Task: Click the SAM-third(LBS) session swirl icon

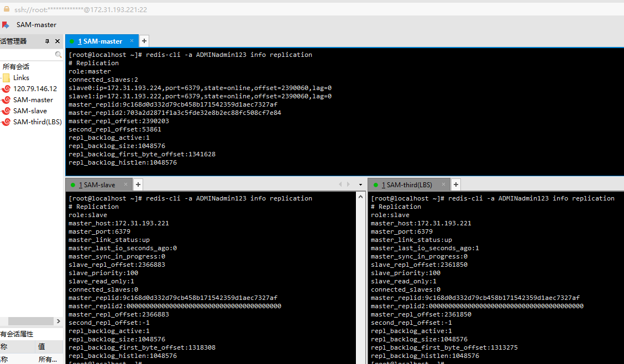Action: click(7, 122)
